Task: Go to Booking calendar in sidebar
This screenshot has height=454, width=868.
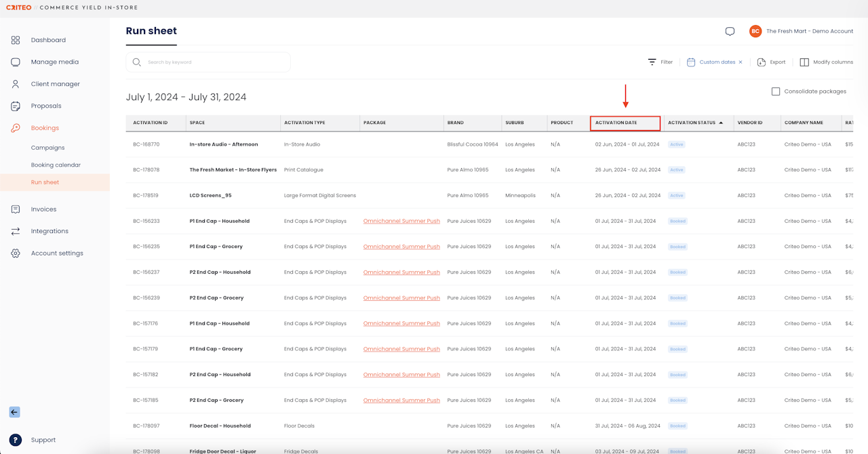Action: point(56,165)
